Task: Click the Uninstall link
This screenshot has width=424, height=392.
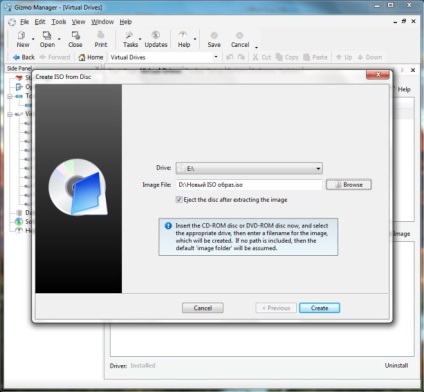Action: click(396, 365)
